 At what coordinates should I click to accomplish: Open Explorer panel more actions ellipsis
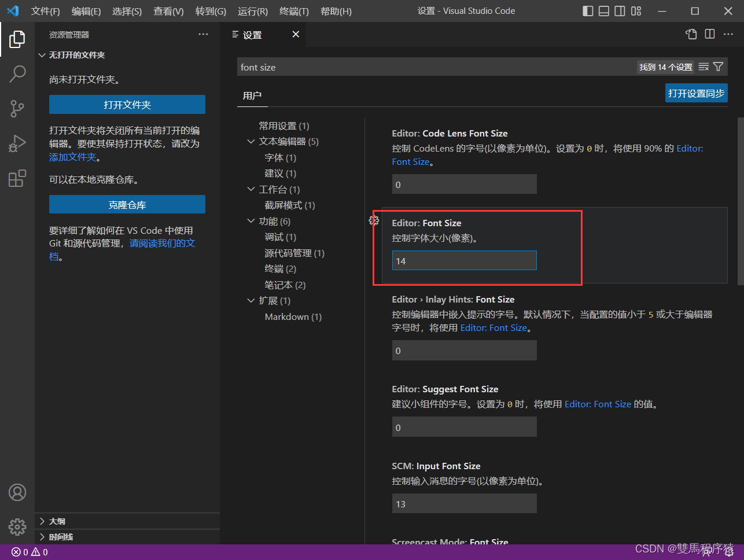(x=203, y=34)
